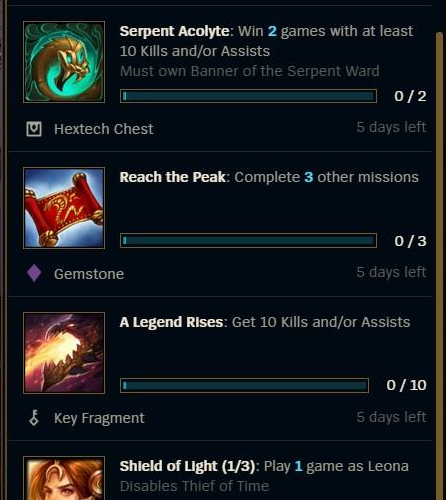446x500 pixels.
Task: Open the Shield of Light (1/3) mission
Action: click(187, 466)
